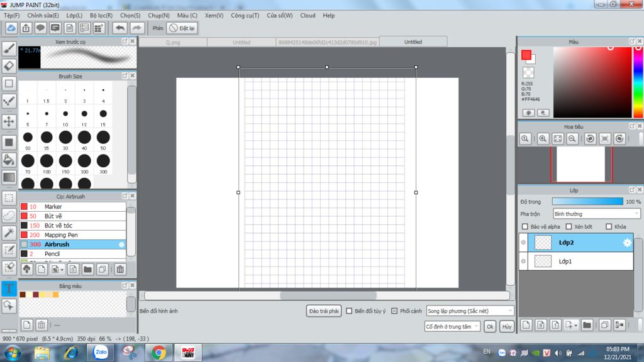
Task: Click the Undo arrow in toolbar
Action: coord(120,28)
